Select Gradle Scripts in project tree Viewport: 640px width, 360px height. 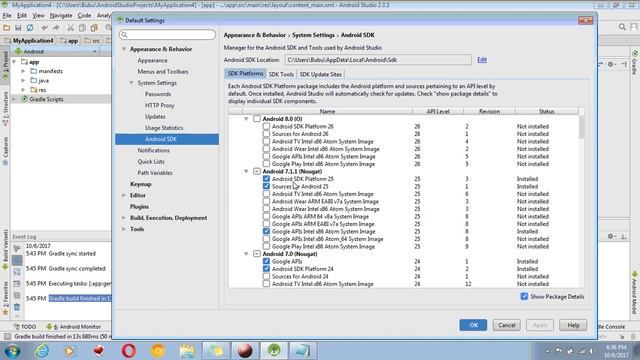46,99
